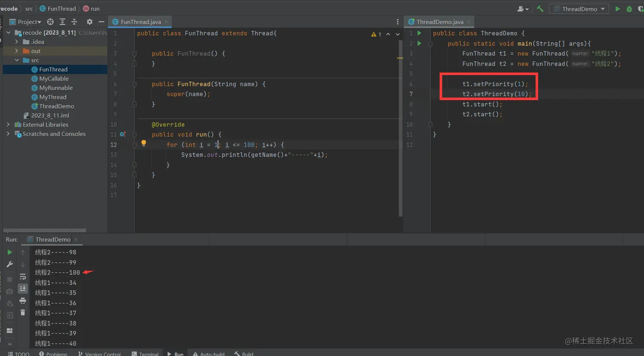Click run gutter arrow beside class ThreadDemo
The height and width of the screenshot is (356, 644).
click(420, 33)
